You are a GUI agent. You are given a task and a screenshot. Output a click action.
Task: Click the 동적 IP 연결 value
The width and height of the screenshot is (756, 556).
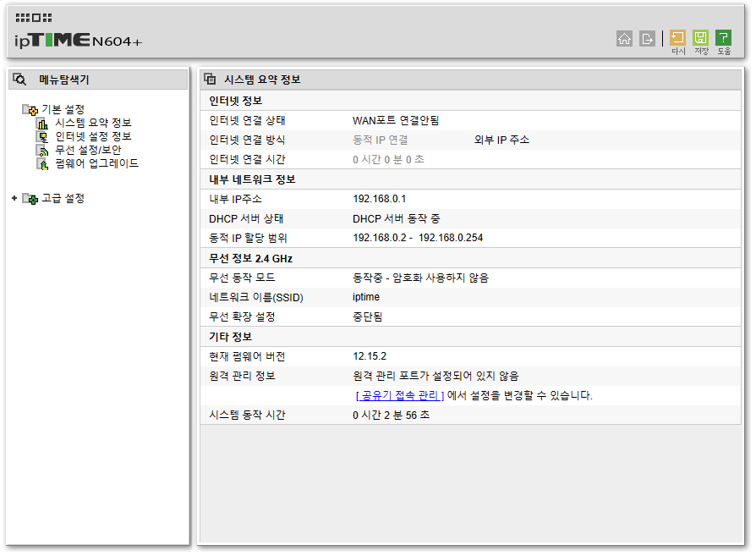coord(381,140)
